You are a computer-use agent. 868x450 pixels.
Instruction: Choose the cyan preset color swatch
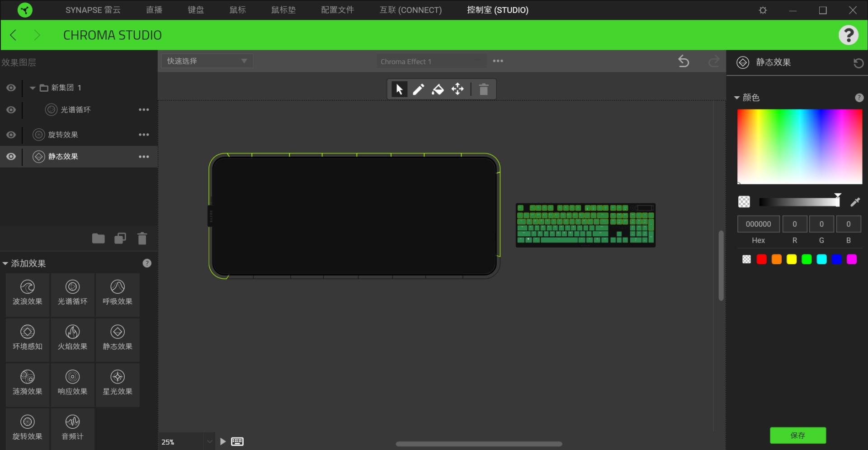[821, 259]
